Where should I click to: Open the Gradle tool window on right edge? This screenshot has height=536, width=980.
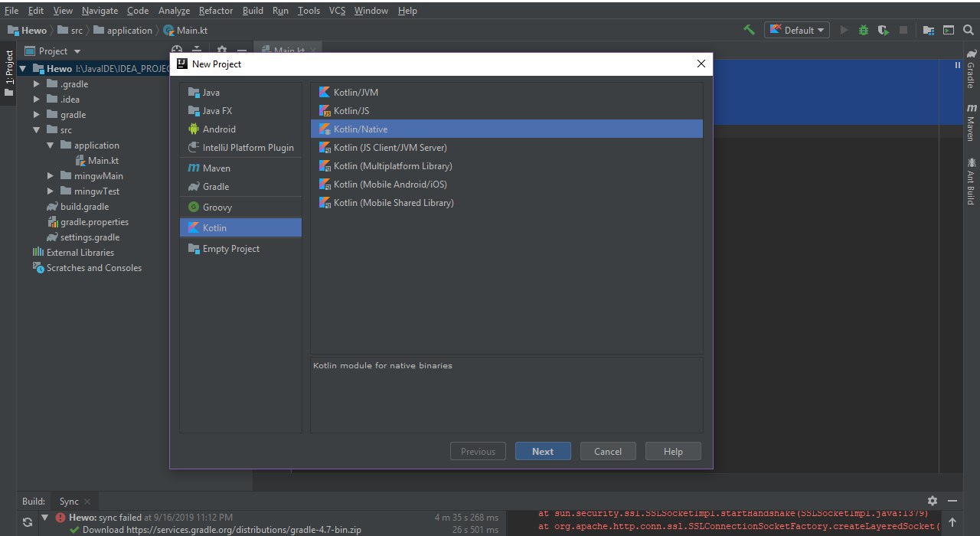[971, 69]
